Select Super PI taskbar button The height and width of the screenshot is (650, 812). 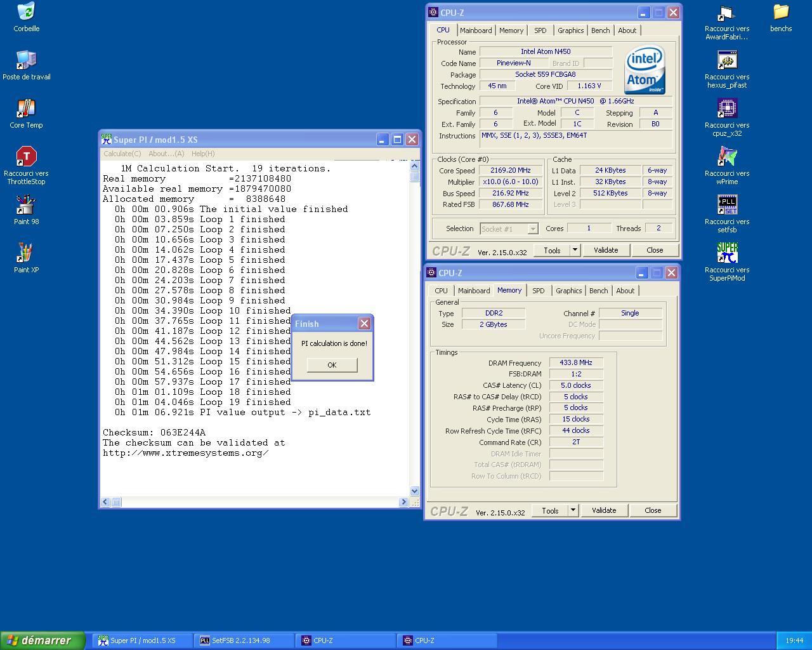(144, 640)
